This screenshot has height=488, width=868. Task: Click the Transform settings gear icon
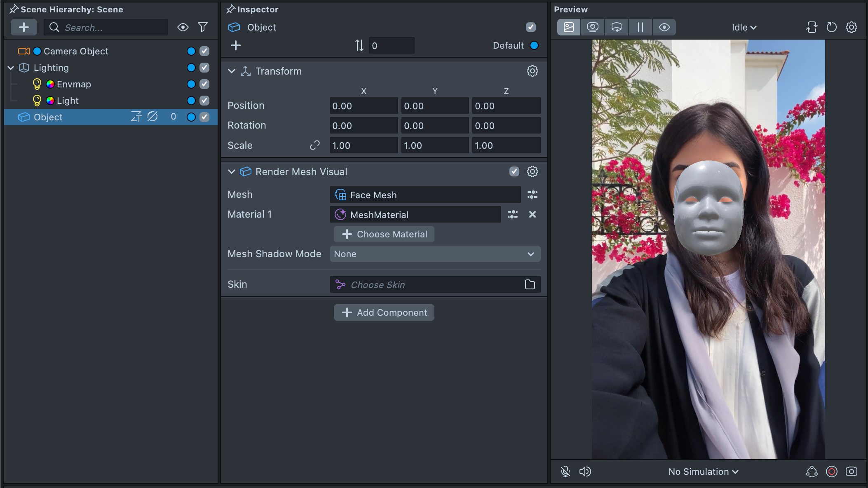(x=532, y=71)
